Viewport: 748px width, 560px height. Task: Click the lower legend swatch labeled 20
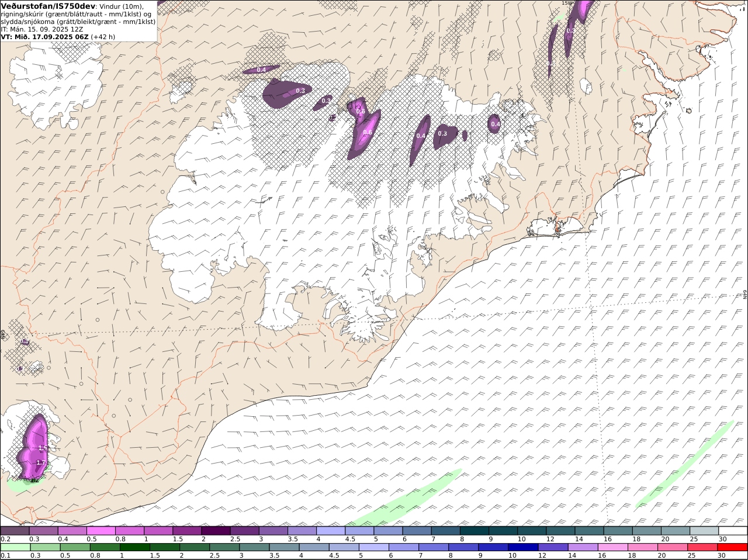pyautogui.click(x=672, y=548)
